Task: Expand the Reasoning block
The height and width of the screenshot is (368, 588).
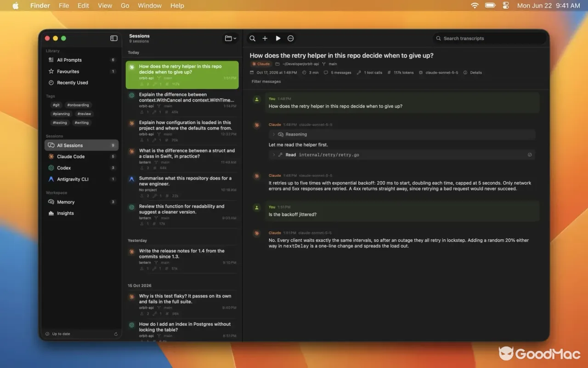Action: click(402, 134)
